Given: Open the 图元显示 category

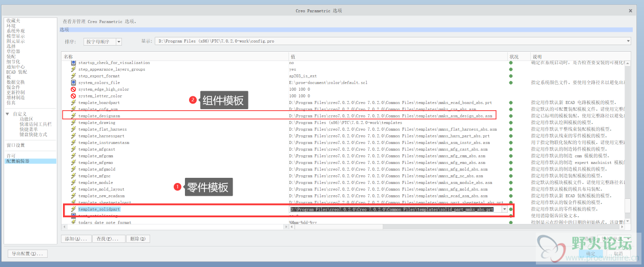Looking at the screenshot, I should [15, 41].
